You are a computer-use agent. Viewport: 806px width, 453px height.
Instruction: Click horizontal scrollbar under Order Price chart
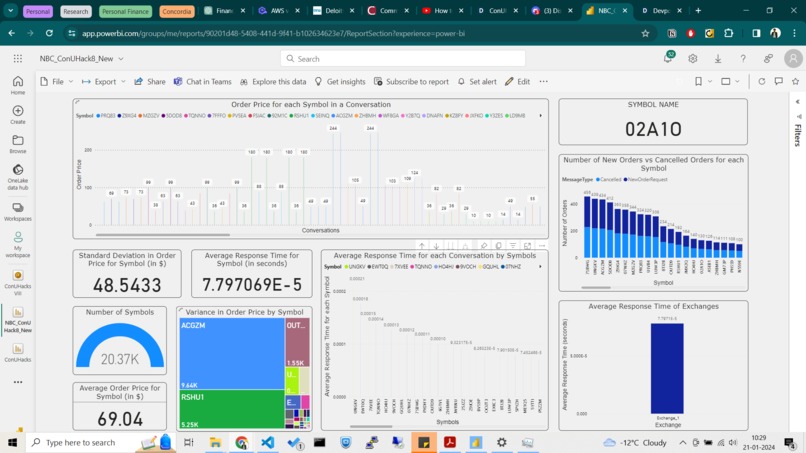(163, 235)
